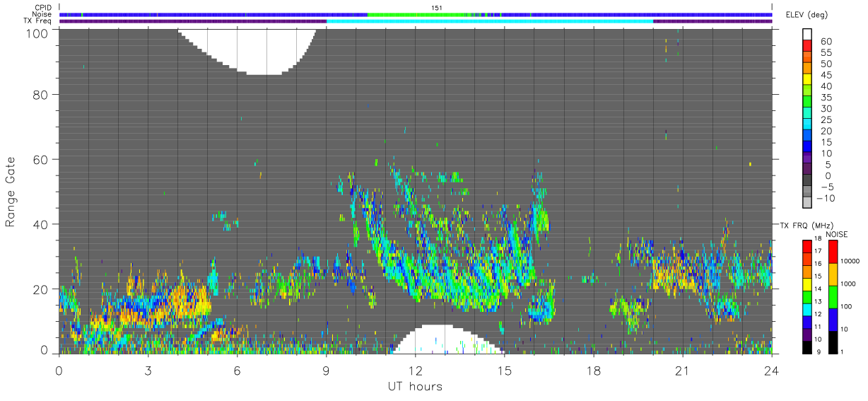Click the "151" CPID value above the plot

coord(437,8)
